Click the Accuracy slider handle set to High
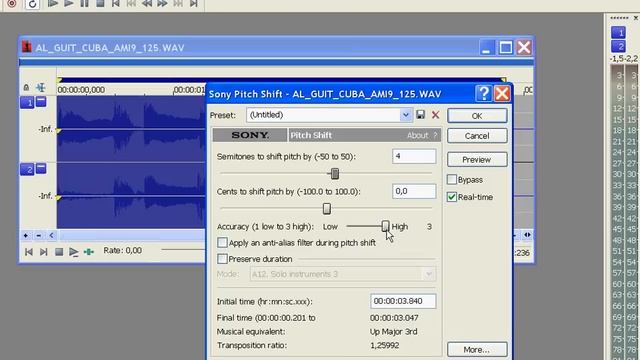Screen dimensions: 640x360 tap(385, 226)
